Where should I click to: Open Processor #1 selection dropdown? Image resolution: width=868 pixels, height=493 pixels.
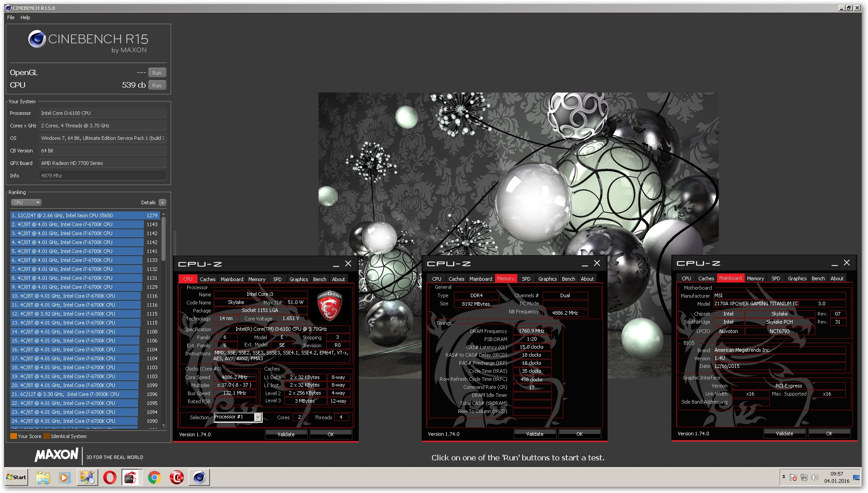[258, 417]
